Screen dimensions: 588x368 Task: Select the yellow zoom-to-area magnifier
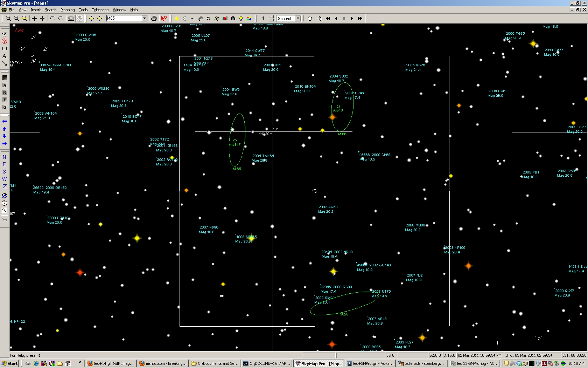coord(24,18)
